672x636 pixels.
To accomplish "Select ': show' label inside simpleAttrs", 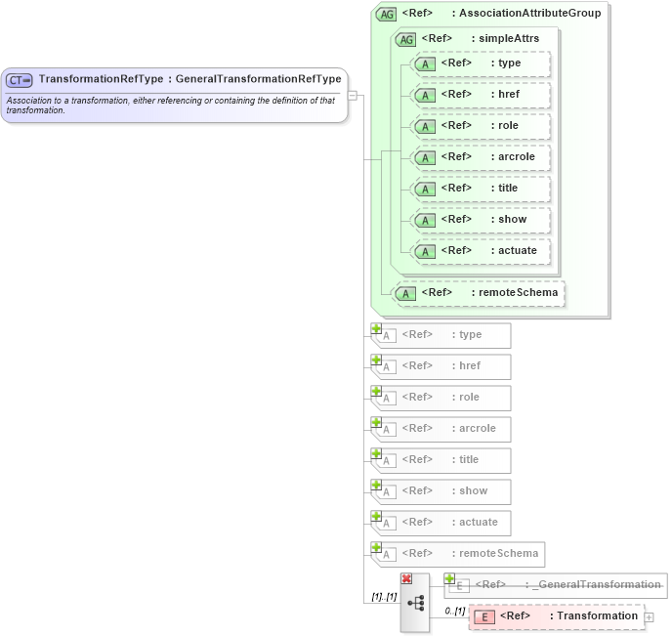I will (508, 219).
